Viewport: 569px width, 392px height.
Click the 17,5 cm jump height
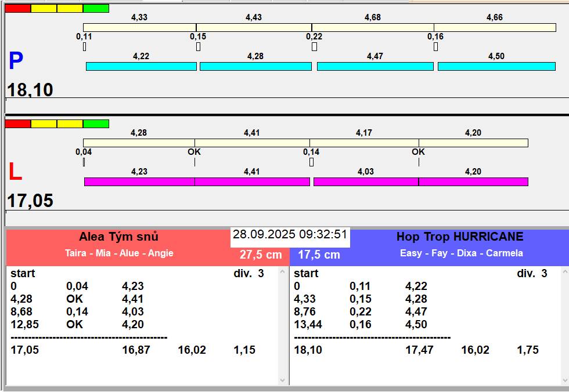[319, 255]
